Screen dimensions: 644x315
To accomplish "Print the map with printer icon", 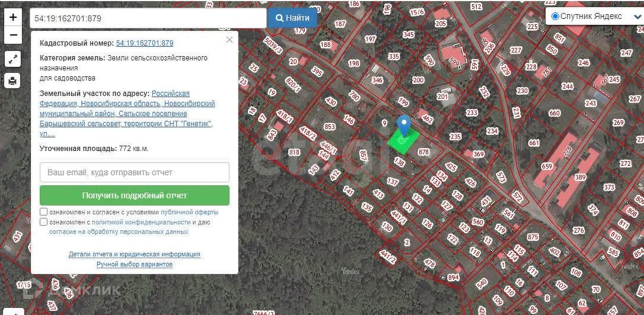I will coord(12,81).
